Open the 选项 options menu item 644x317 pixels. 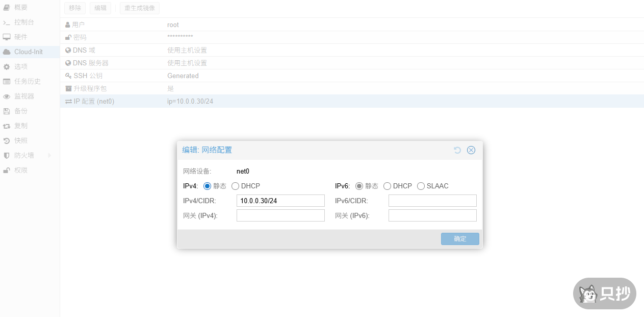click(30, 67)
